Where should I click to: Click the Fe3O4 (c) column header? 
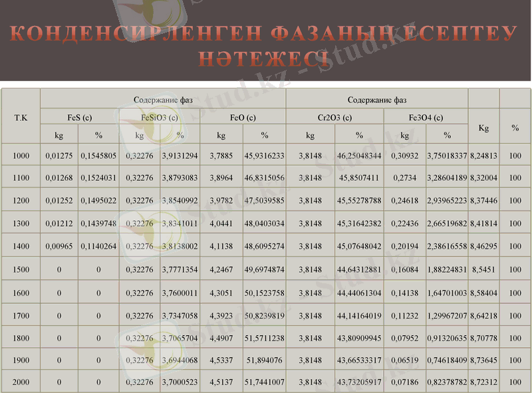[426, 118]
